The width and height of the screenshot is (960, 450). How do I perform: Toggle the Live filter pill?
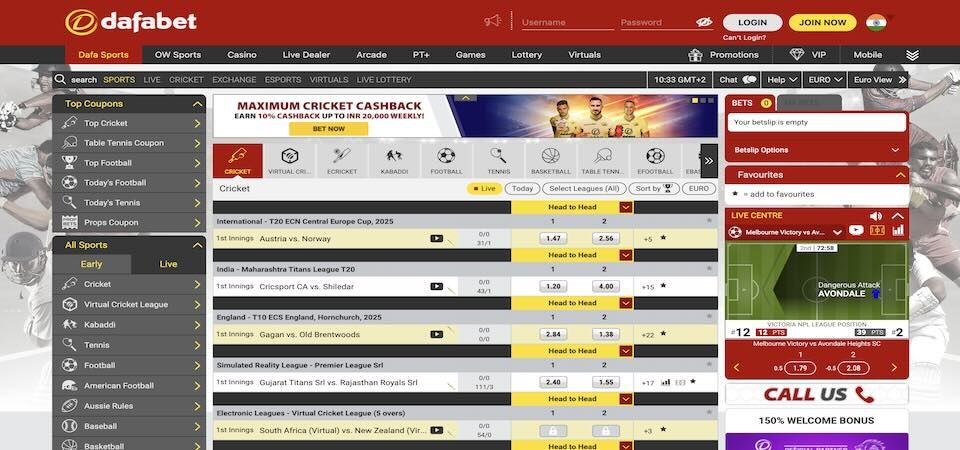point(484,189)
